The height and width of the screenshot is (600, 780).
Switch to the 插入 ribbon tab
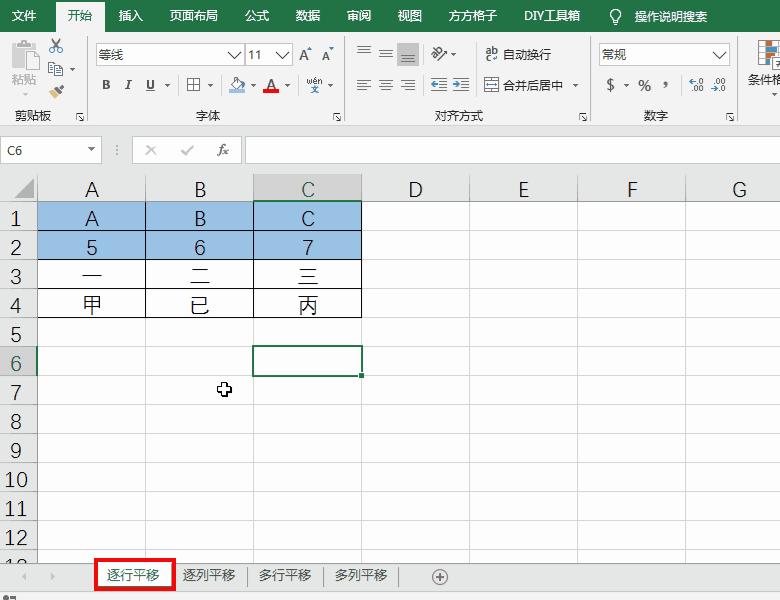pyautogui.click(x=130, y=16)
